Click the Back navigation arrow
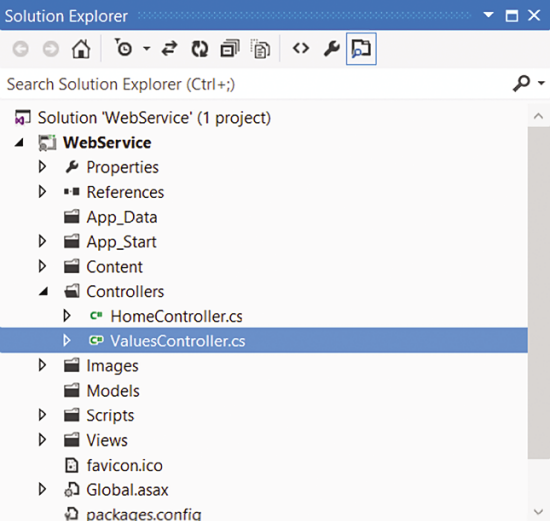The width and height of the screenshot is (550, 521). (x=21, y=49)
